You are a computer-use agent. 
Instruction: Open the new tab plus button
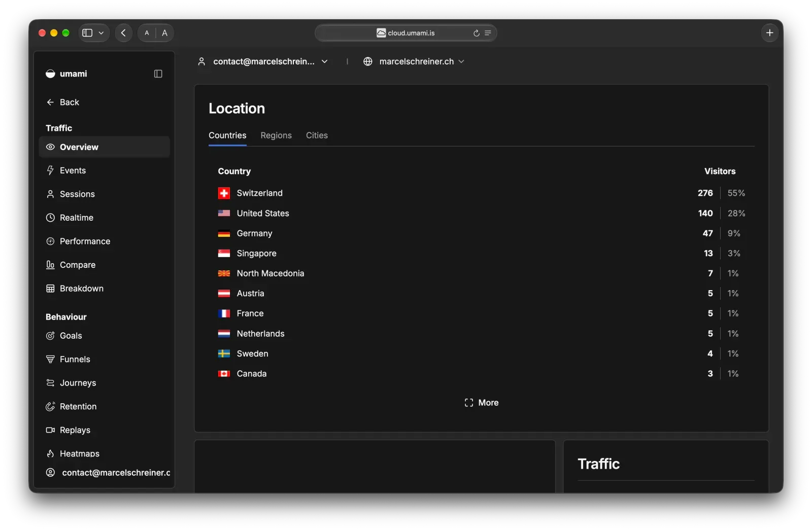point(769,33)
